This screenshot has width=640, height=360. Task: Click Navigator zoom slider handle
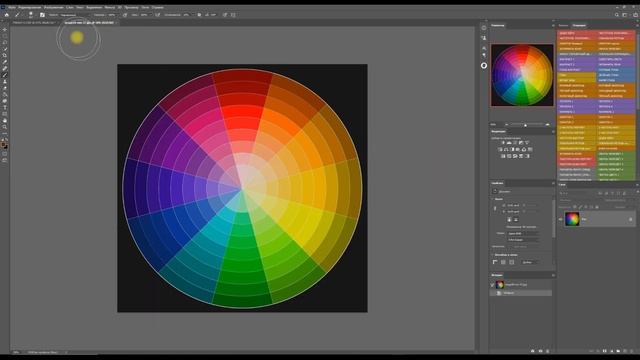(x=525, y=125)
